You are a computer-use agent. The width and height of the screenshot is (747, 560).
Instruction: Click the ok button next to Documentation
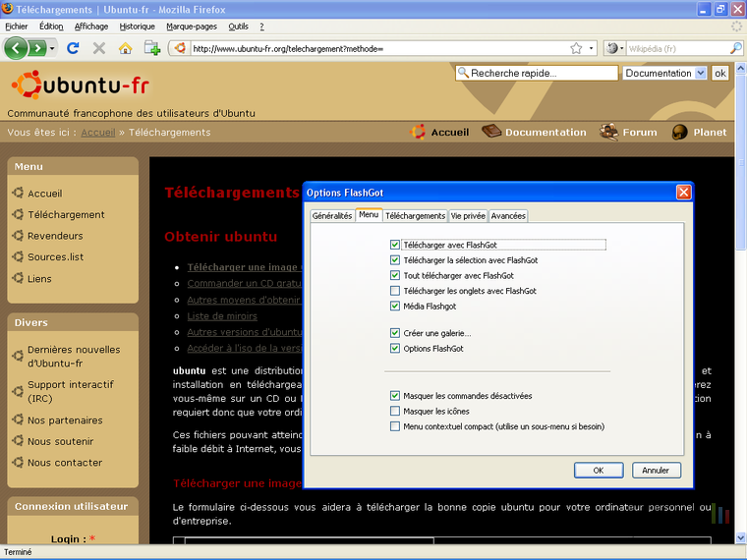tap(719, 73)
